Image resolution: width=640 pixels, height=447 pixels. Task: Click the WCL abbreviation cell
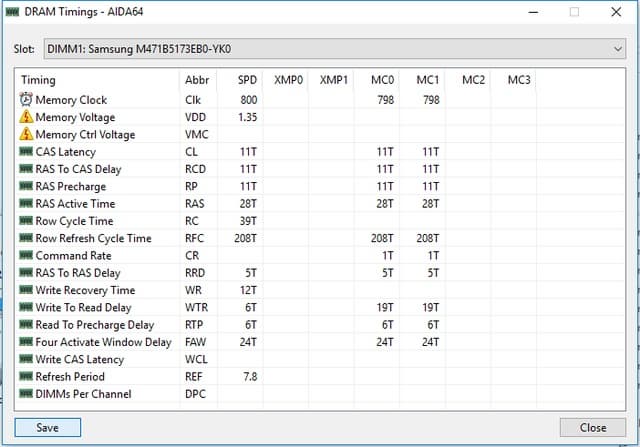click(196, 359)
